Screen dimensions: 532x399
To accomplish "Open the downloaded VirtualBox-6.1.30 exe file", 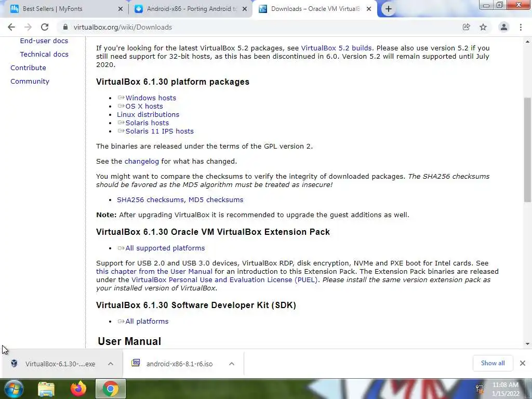I will [x=60, y=364].
